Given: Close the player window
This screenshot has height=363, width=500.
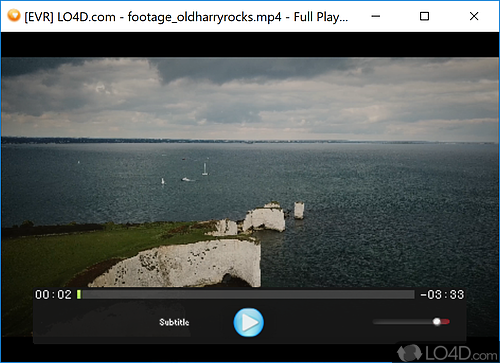Looking at the screenshot, I should click(x=474, y=16).
